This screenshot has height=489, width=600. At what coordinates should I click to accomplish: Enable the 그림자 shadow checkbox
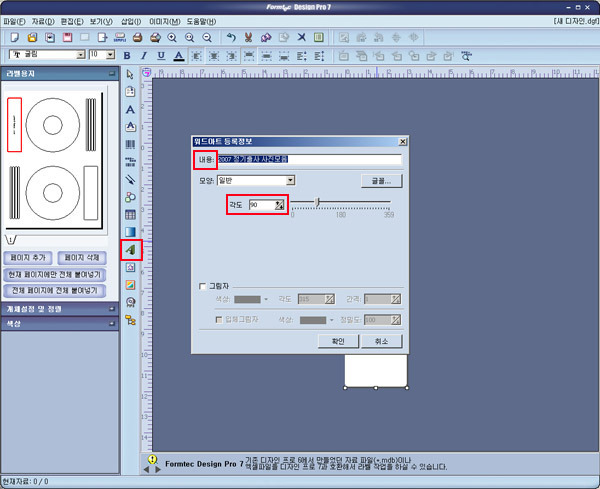pyautogui.click(x=203, y=285)
